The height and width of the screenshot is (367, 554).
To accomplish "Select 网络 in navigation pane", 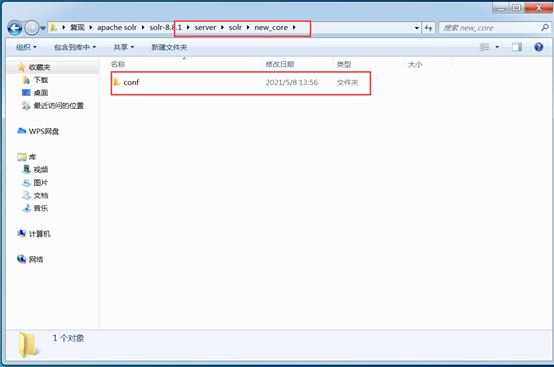I will point(36,259).
